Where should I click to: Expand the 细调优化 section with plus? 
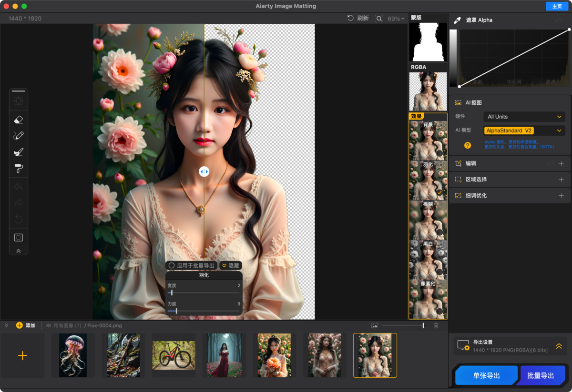coord(561,195)
